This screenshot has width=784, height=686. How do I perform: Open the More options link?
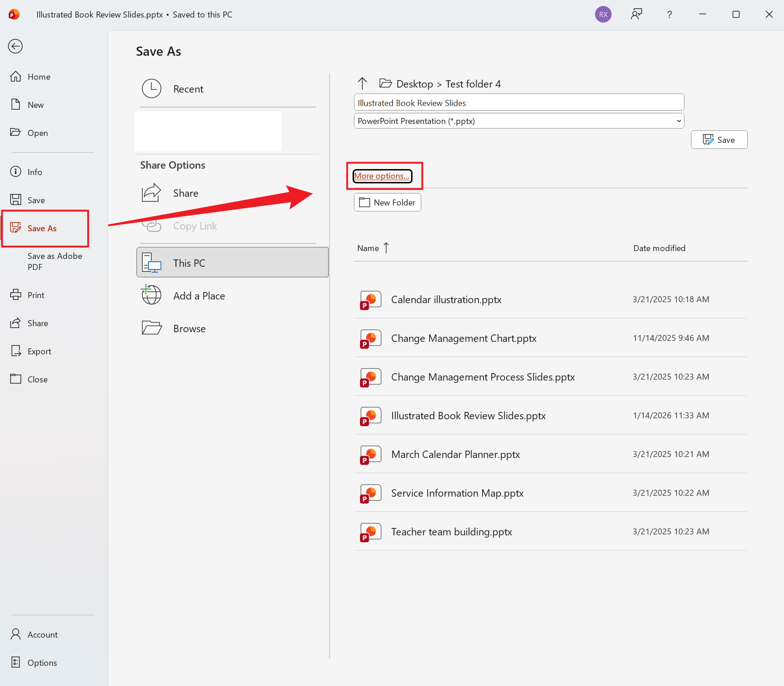[x=382, y=176]
